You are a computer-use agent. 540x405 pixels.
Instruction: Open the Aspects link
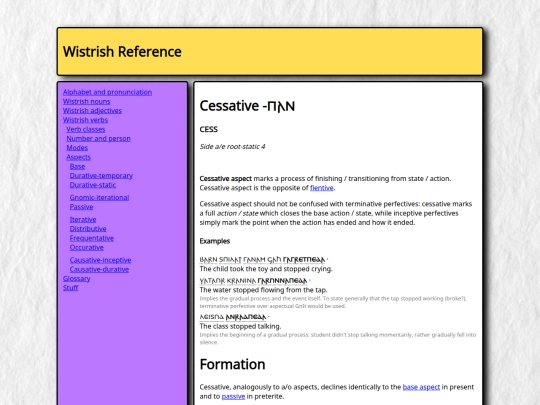click(79, 157)
